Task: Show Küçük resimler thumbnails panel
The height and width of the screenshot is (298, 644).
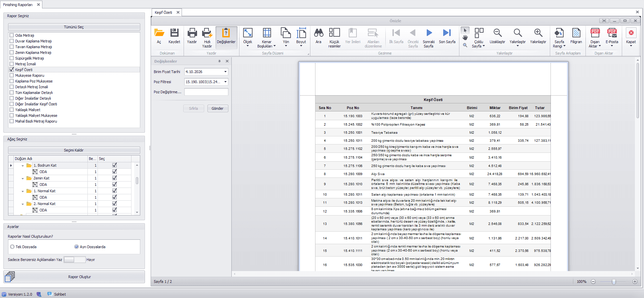Action: click(x=334, y=33)
